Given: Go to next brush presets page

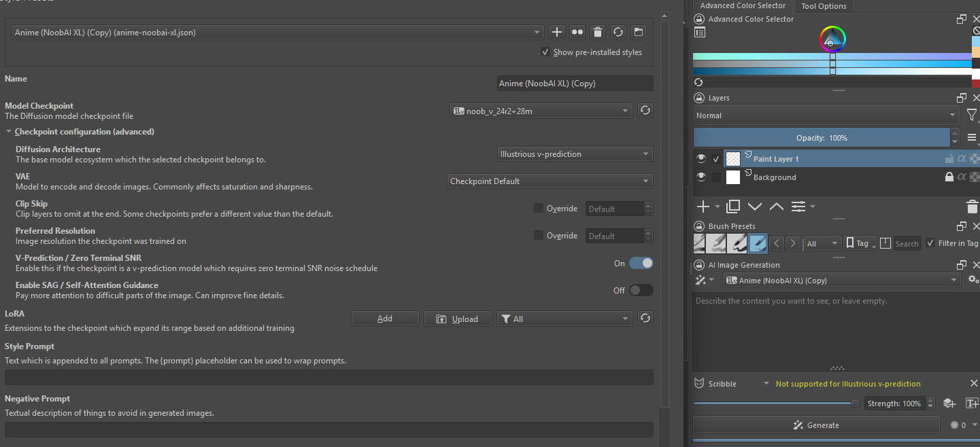Looking at the screenshot, I should tap(793, 243).
